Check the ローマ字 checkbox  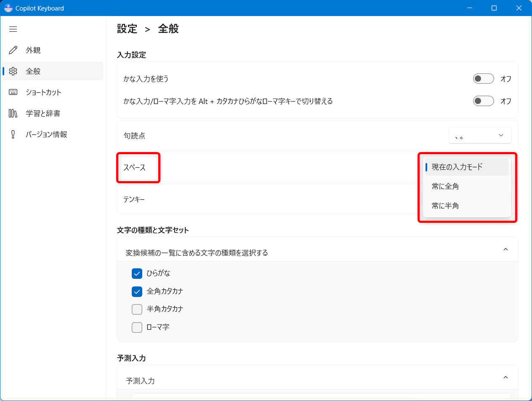137,327
